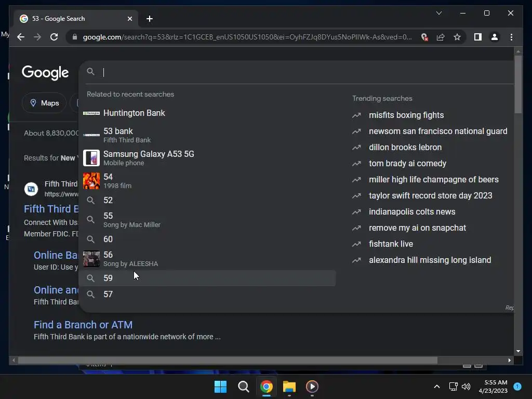532x399 pixels.
Task: Share this page via share icon
Action: 441,37
